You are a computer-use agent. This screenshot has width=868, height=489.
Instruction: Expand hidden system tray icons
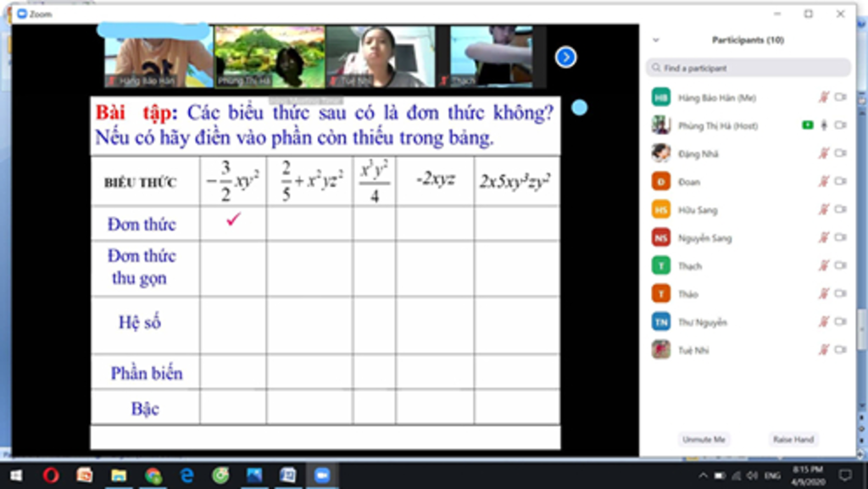tap(703, 475)
